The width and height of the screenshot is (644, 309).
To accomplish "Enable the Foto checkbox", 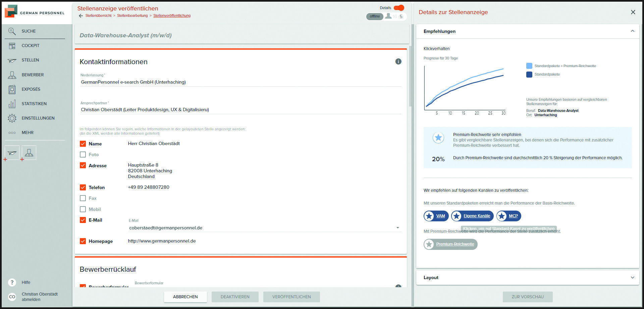I will click(x=83, y=154).
